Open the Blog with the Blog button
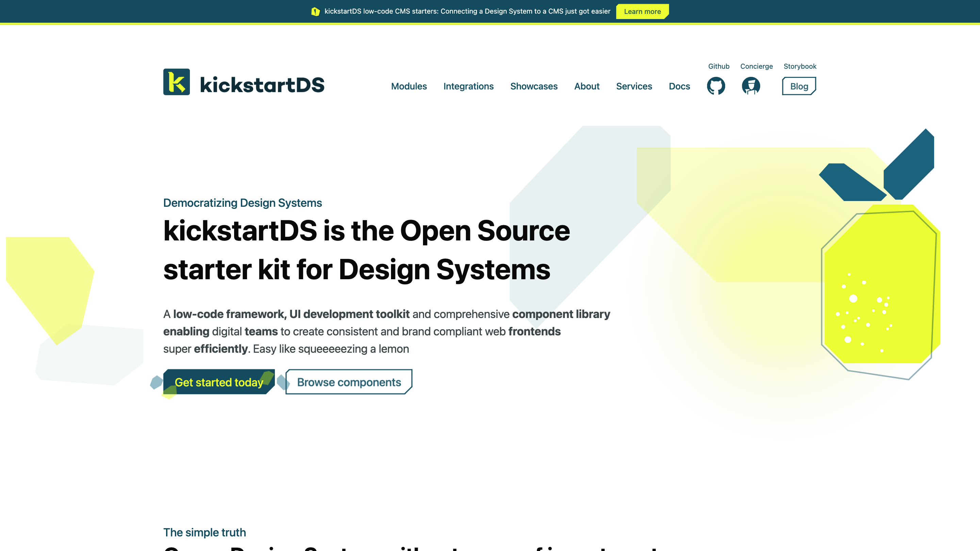Viewport: 980px width, 551px height. coord(799,86)
